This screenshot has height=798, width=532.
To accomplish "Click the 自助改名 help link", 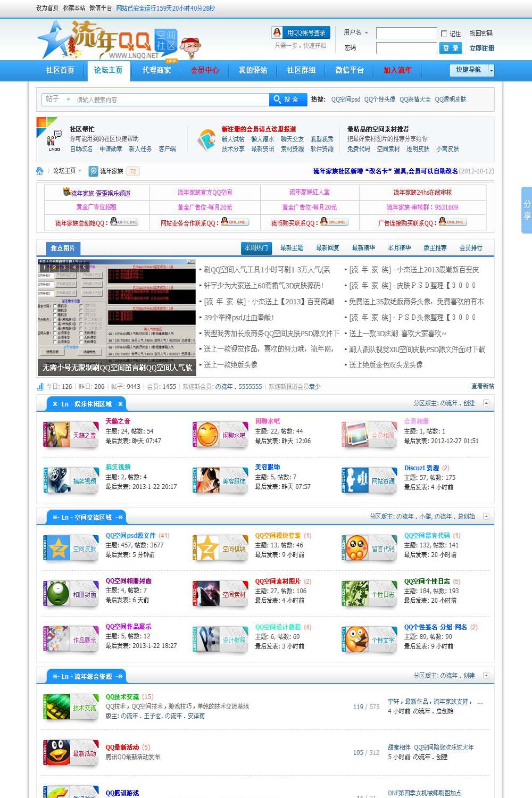I will [81, 149].
